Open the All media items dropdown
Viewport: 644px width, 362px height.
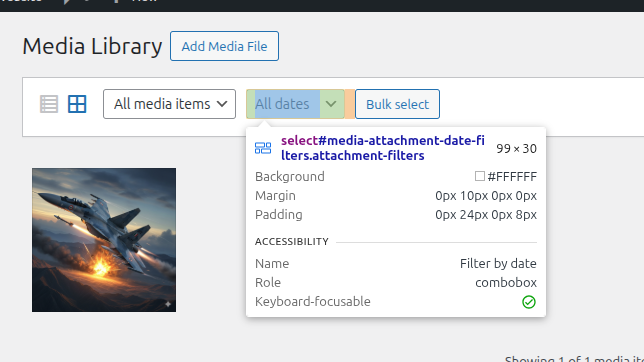(x=169, y=104)
